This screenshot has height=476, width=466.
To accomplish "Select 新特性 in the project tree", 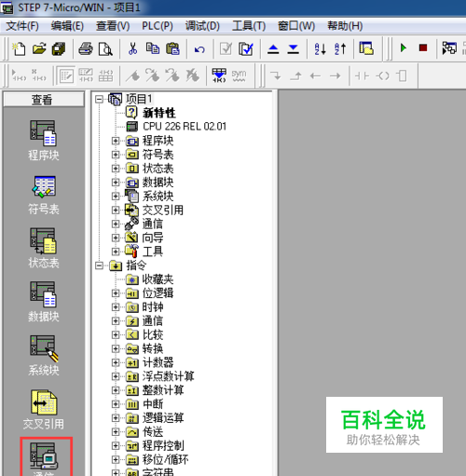I will point(159,113).
